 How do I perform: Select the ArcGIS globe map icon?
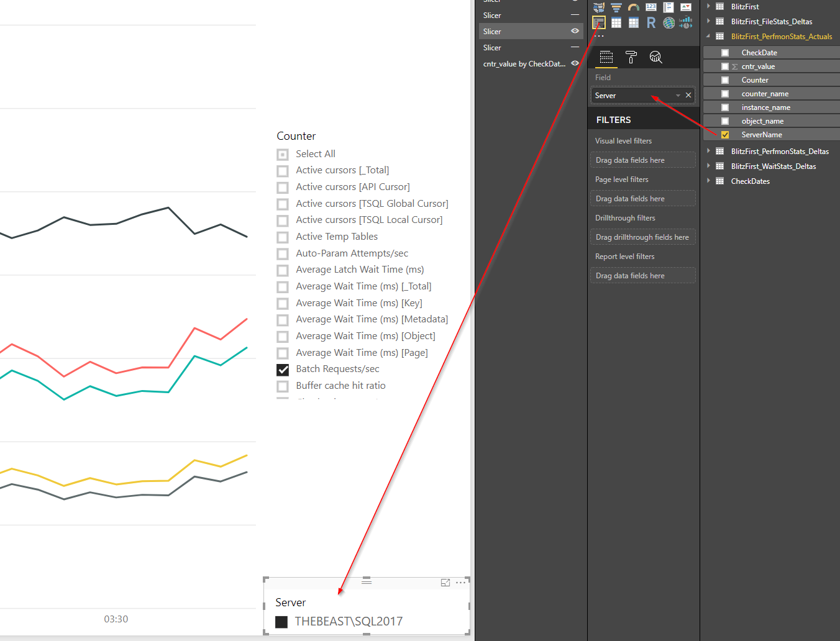pos(669,23)
